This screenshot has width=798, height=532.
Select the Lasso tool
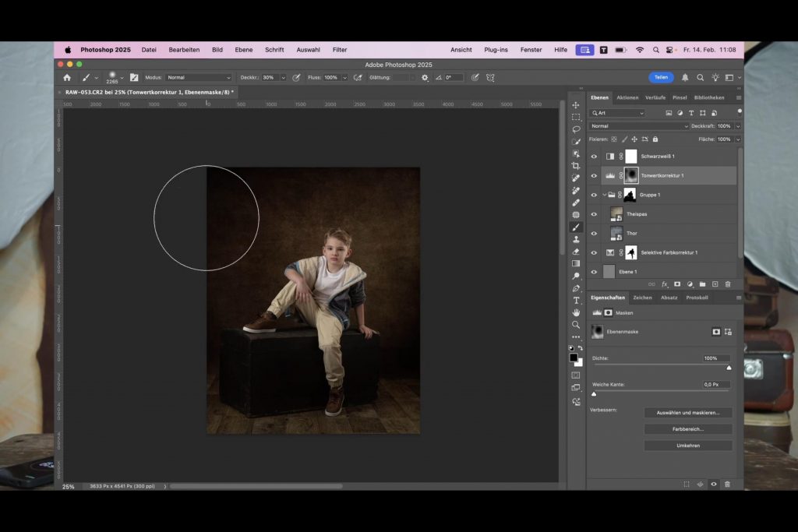click(x=576, y=129)
